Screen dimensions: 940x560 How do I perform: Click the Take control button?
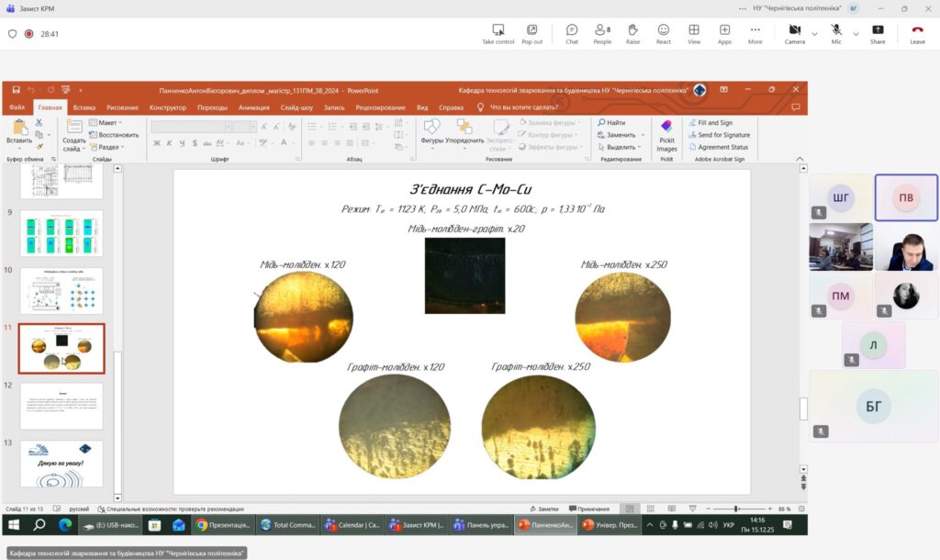[498, 34]
